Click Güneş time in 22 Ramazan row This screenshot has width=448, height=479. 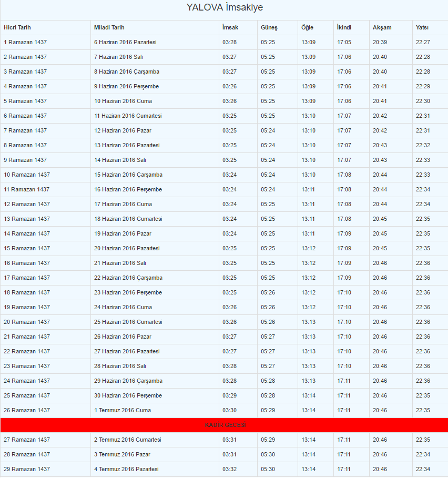click(268, 351)
